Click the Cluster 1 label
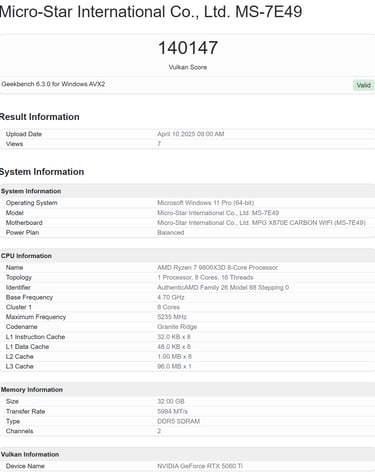 click(x=19, y=307)
